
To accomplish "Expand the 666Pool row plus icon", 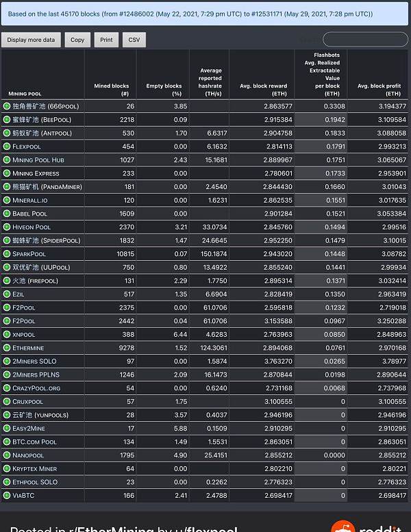I will [x=7, y=106].
